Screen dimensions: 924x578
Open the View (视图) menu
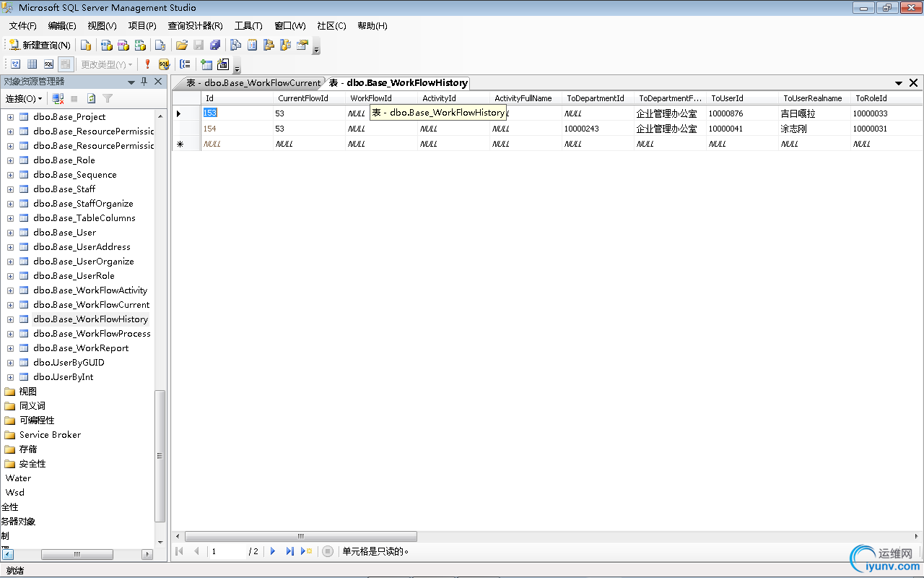click(102, 26)
